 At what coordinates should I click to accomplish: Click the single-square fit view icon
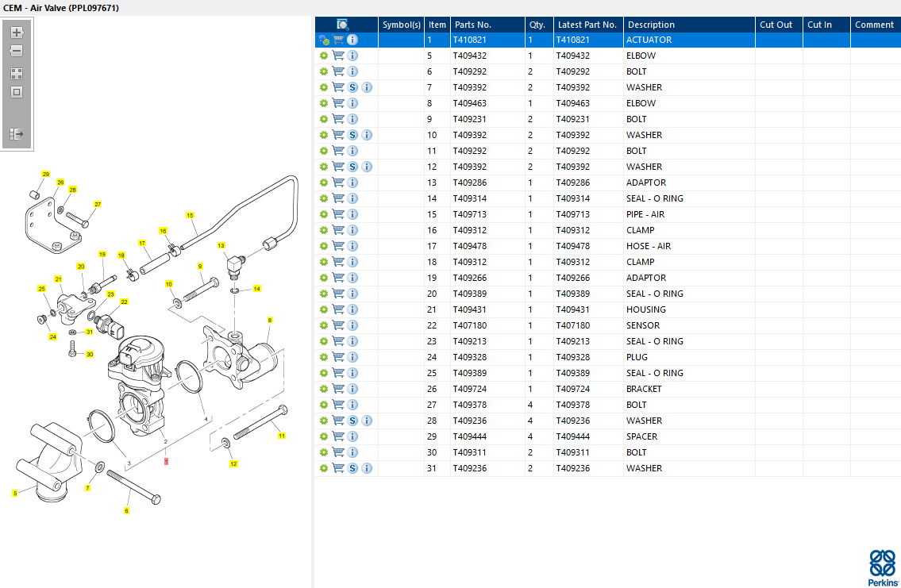(17, 93)
